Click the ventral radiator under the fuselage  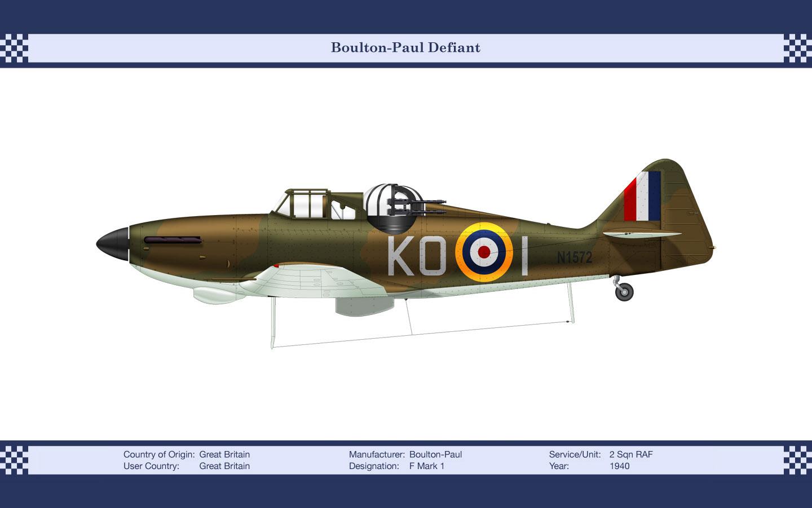[x=364, y=305]
